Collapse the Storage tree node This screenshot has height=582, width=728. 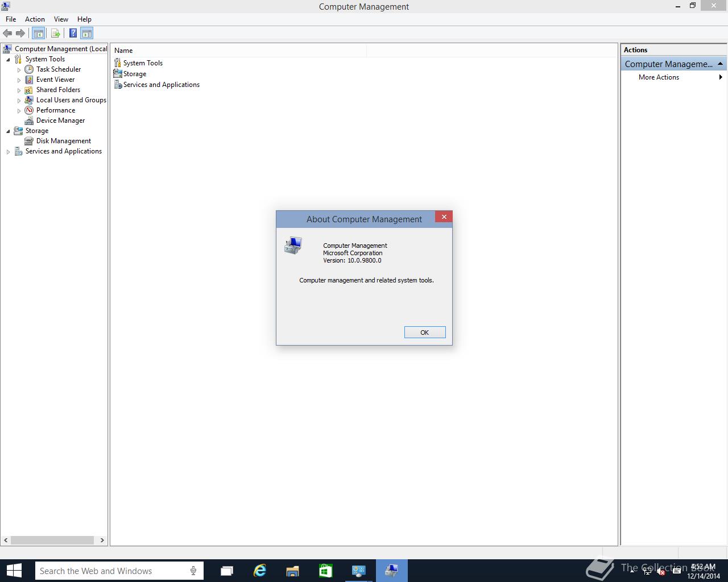[x=8, y=131]
